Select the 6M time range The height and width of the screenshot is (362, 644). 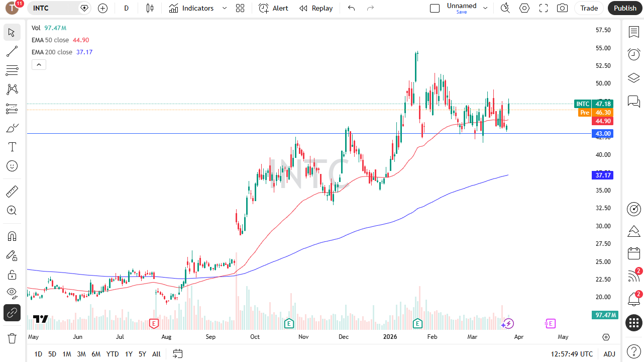click(96, 354)
